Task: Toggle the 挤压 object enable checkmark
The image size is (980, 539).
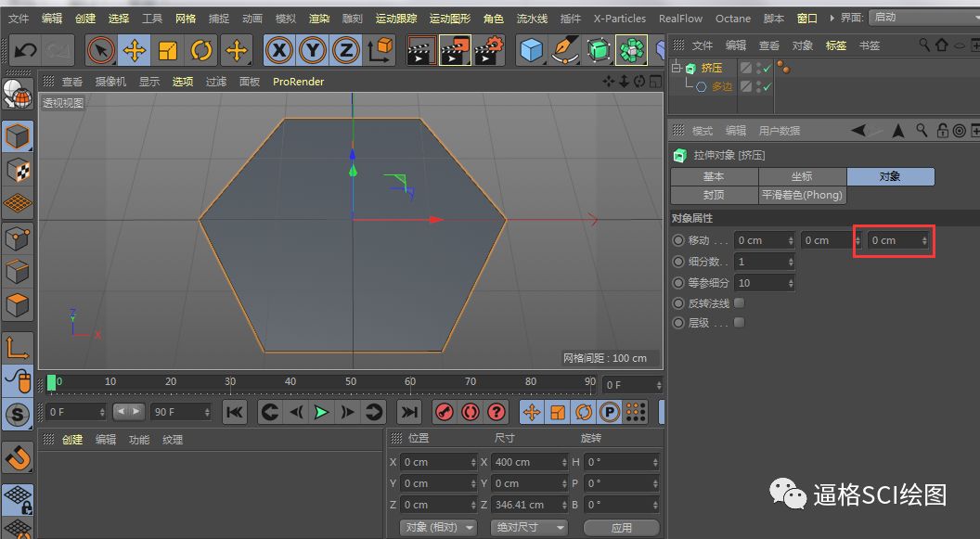Action: tap(767, 68)
